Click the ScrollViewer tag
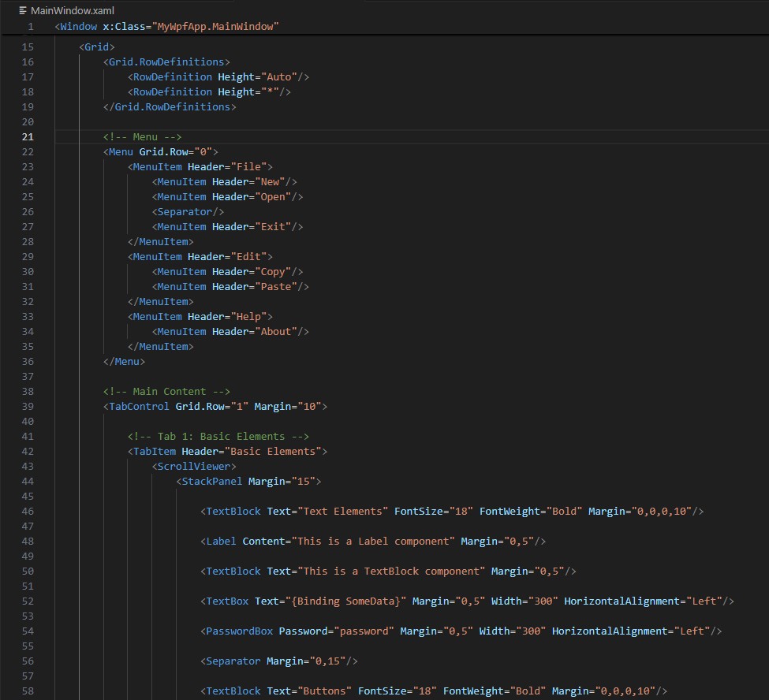Image resolution: width=769 pixels, height=700 pixels. (x=194, y=466)
